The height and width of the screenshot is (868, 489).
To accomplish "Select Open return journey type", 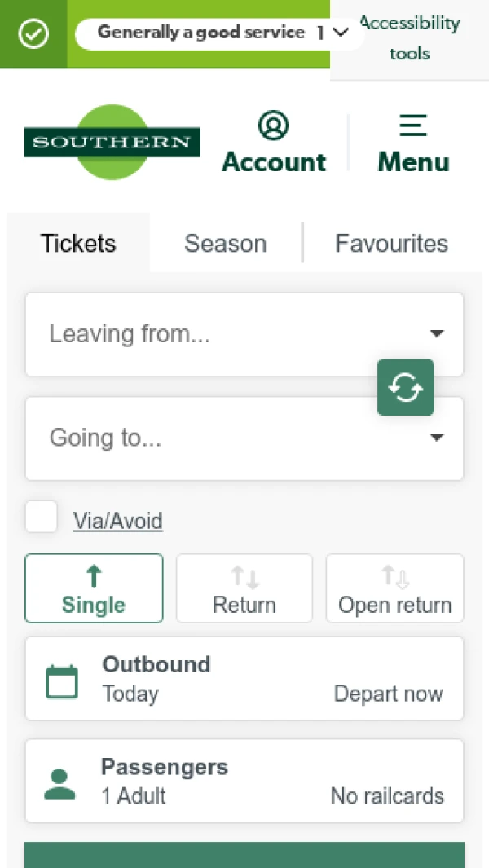I will pos(394,588).
